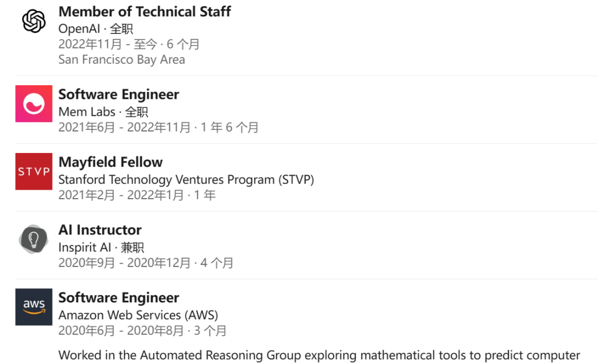
Task: Open the Mayfield Fellow position title
Action: coord(111,162)
